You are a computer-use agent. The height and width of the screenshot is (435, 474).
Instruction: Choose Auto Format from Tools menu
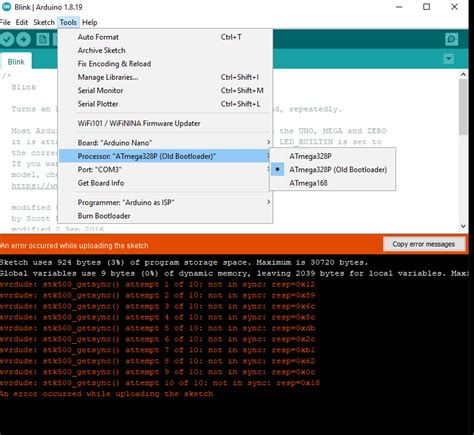pos(165,37)
